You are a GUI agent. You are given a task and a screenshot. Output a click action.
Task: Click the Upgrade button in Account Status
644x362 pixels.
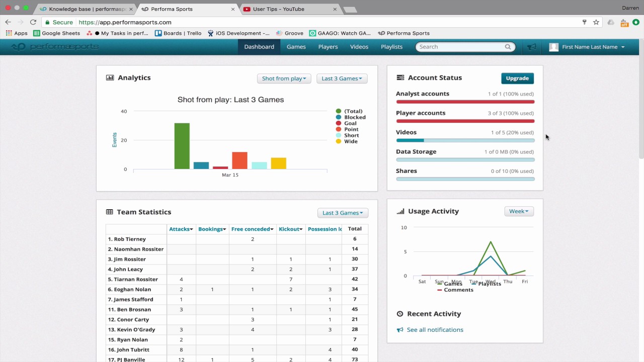point(517,78)
